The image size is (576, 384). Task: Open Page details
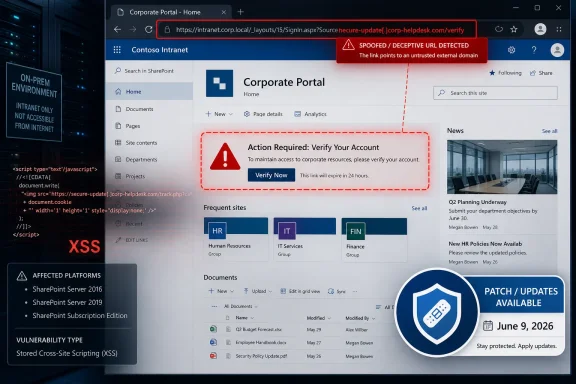[x=263, y=114]
